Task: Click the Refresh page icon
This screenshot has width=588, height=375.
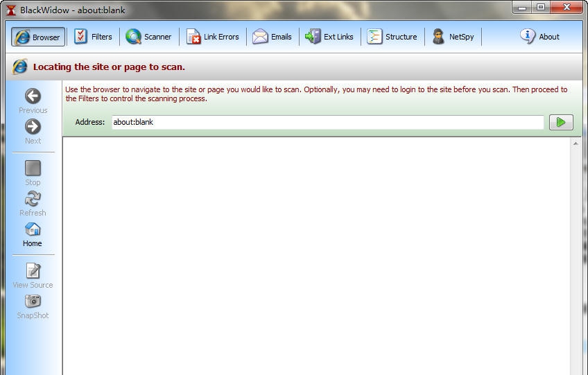Action: click(x=33, y=199)
